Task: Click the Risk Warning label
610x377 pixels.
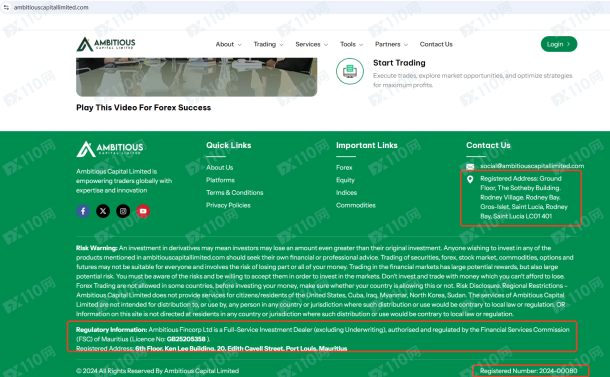Action: (97, 248)
